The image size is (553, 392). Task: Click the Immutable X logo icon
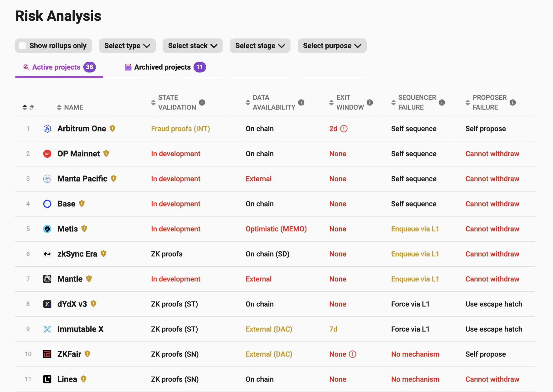pyautogui.click(x=47, y=329)
